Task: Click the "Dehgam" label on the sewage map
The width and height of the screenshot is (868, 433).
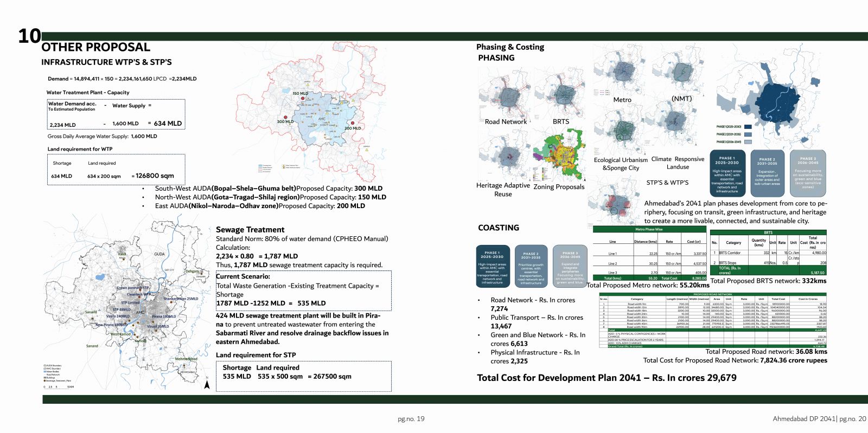Action: [x=193, y=271]
